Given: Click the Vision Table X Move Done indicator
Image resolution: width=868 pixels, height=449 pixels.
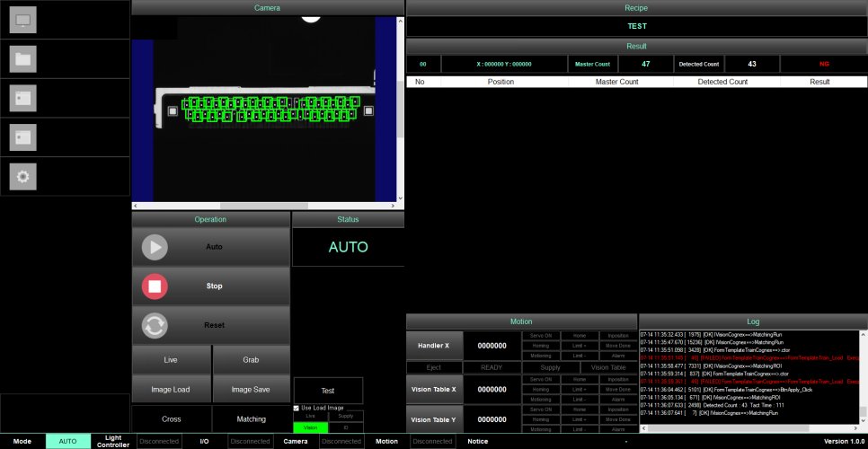Looking at the screenshot, I should point(618,389).
